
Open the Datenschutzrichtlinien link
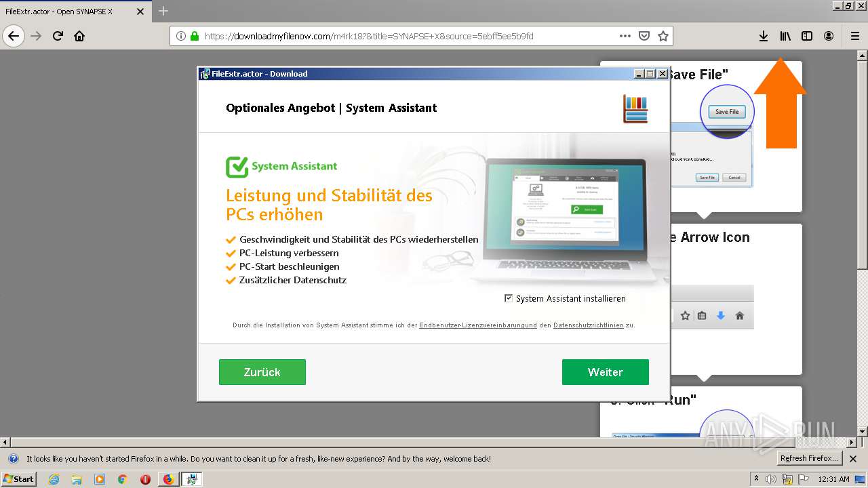tap(589, 325)
